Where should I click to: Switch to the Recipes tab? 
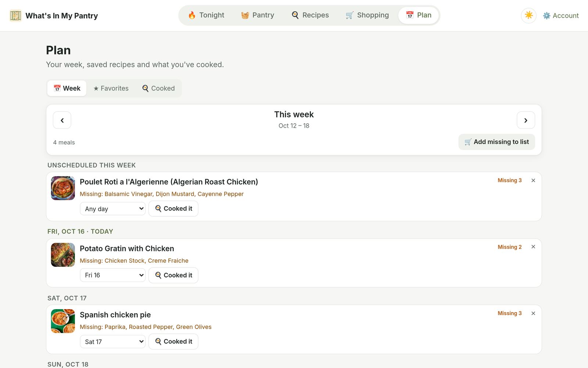point(310,15)
